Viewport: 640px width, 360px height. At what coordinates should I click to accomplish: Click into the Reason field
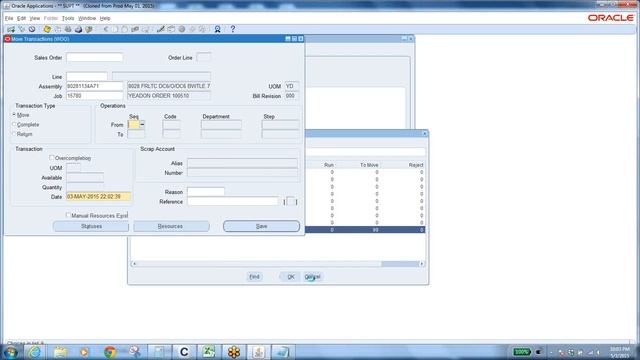coord(206,192)
